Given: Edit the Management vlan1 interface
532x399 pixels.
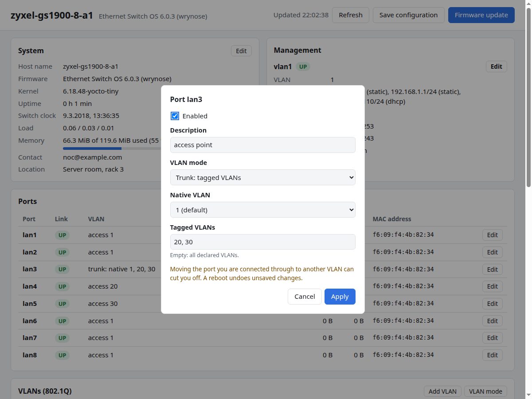Looking at the screenshot, I should [497, 66].
